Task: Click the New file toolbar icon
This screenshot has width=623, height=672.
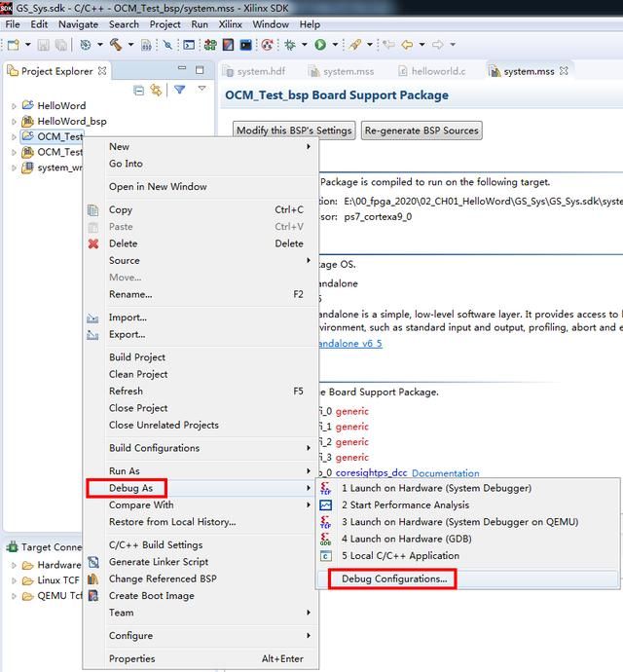Action: pyautogui.click(x=14, y=45)
